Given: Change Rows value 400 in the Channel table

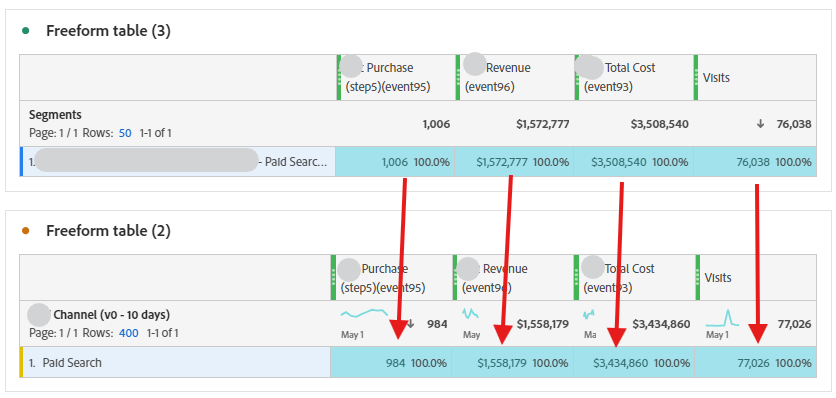Looking at the screenshot, I should click(x=128, y=333).
